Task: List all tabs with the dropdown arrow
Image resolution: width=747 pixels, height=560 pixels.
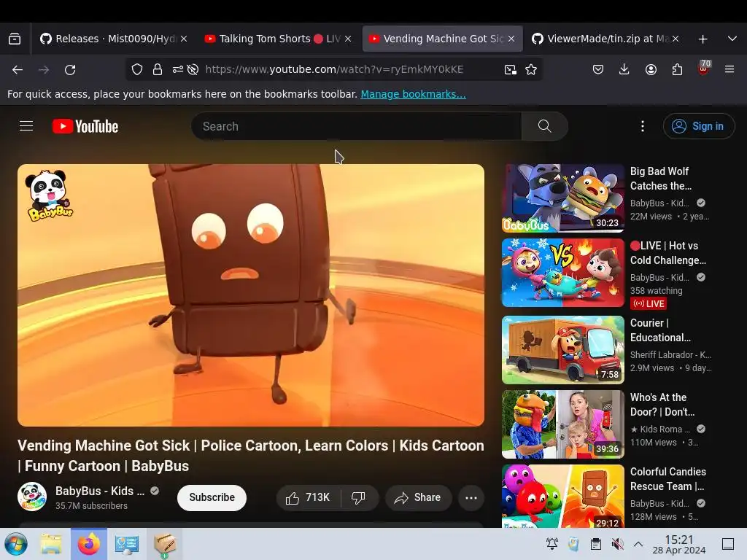Action: coord(732,39)
